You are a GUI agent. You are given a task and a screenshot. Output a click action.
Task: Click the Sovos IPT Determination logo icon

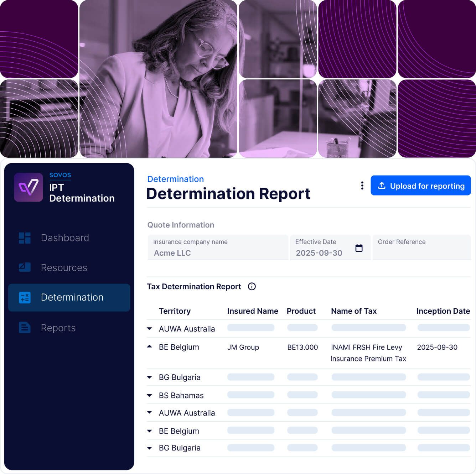tap(29, 187)
